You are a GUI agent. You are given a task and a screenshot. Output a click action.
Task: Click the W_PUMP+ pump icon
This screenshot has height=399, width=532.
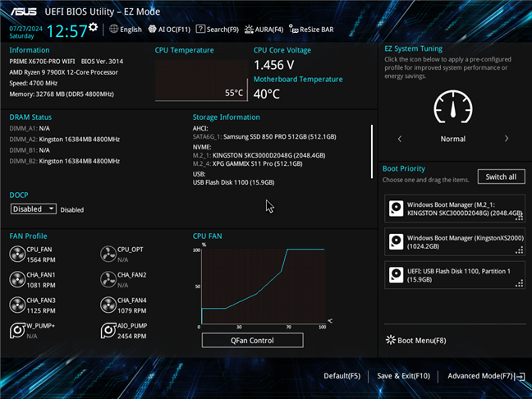(x=17, y=331)
